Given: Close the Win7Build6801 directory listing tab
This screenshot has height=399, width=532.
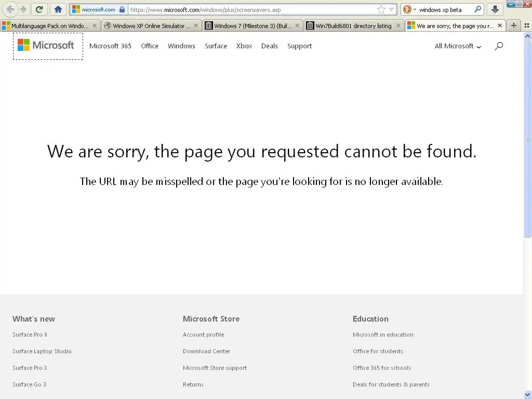Looking at the screenshot, I should pyautogui.click(x=398, y=26).
